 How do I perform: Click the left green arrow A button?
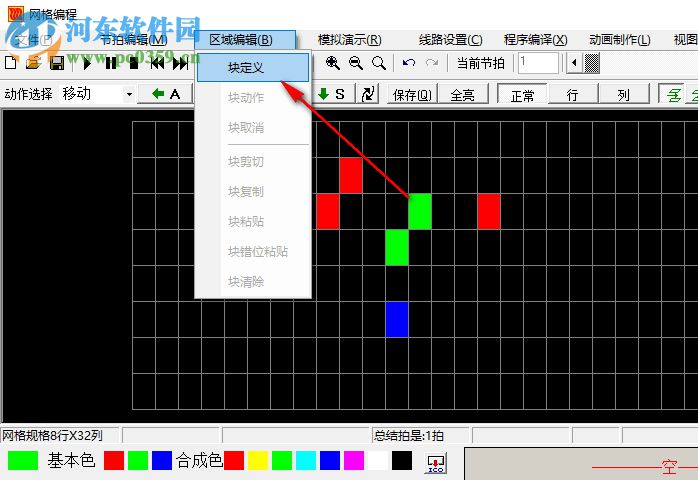pyautogui.click(x=166, y=94)
